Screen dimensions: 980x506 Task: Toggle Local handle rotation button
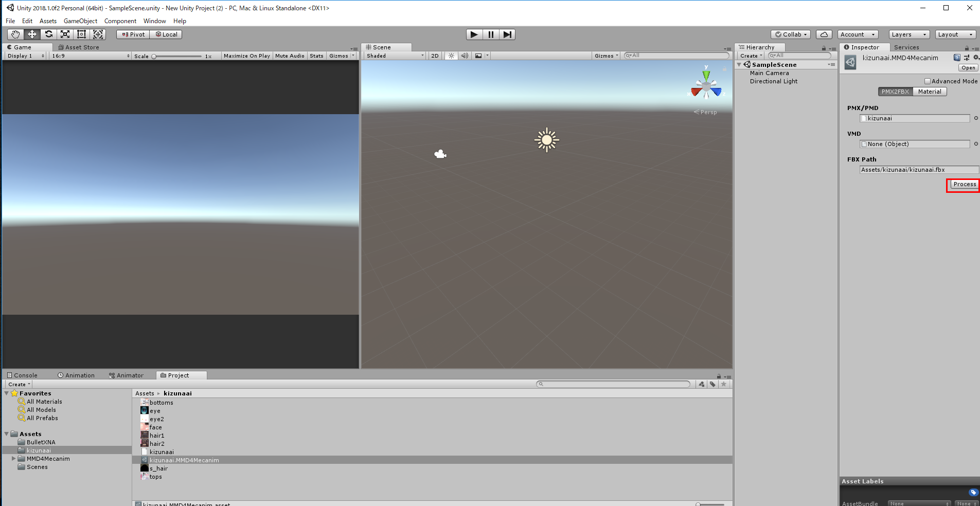point(166,34)
